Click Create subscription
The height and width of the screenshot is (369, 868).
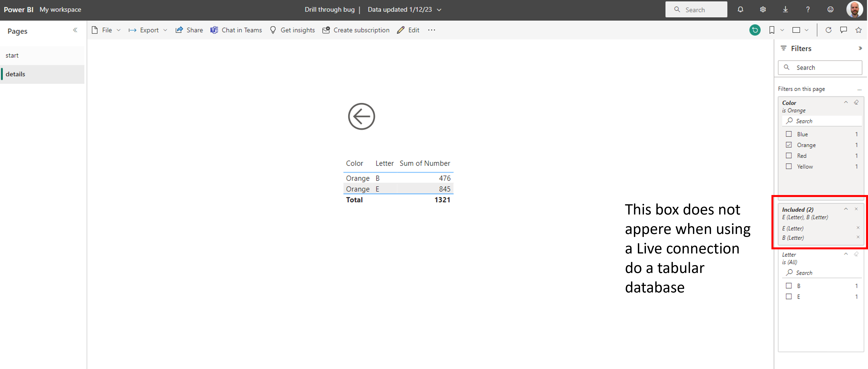(x=355, y=30)
